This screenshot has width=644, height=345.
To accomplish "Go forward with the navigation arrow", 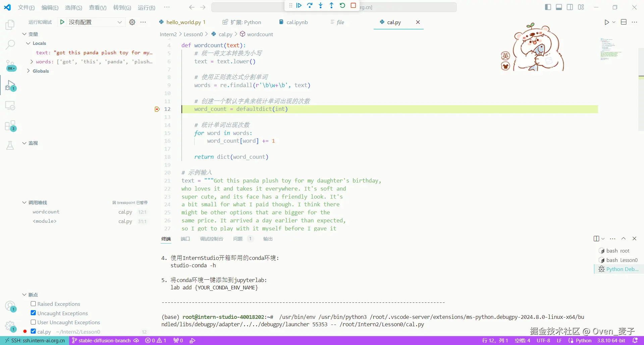I will pos(203,7).
